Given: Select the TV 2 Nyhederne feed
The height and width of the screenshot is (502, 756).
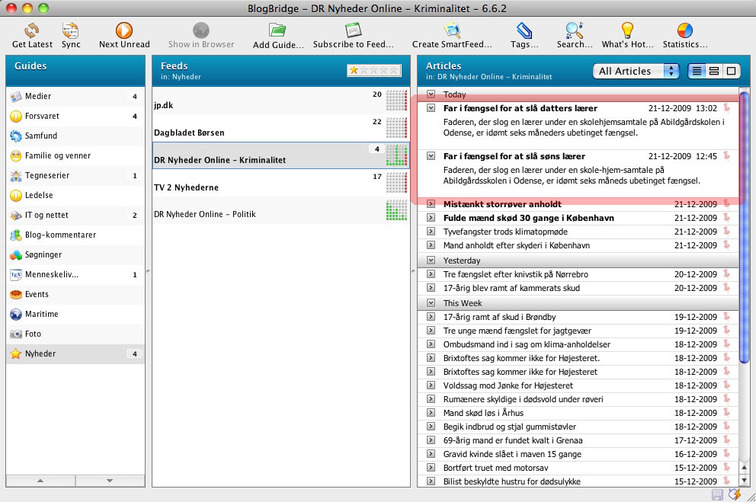Looking at the screenshot, I should click(186, 187).
